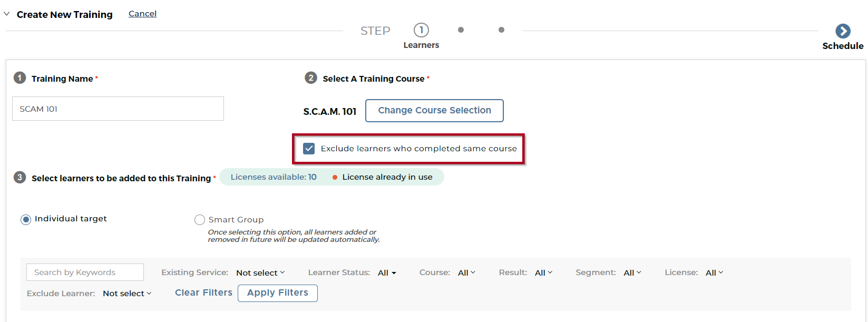Image resolution: width=868 pixels, height=322 pixels.
Task: Open the Course filter dropdown
Action: (x=466, y=273)
